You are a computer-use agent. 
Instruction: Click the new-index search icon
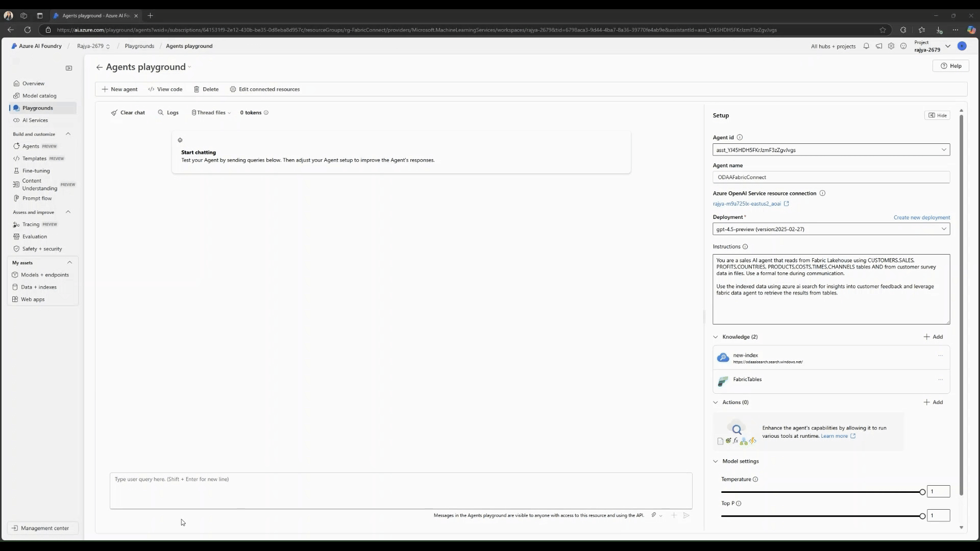[x=723, y=358]
